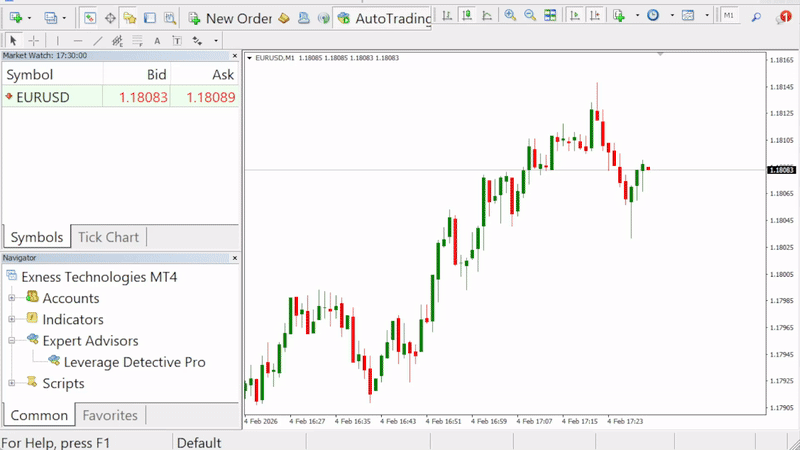Click the Ask value 1.18089
Image resolution: width=800 pixels, height=450 pixels.
pos(211,97)
